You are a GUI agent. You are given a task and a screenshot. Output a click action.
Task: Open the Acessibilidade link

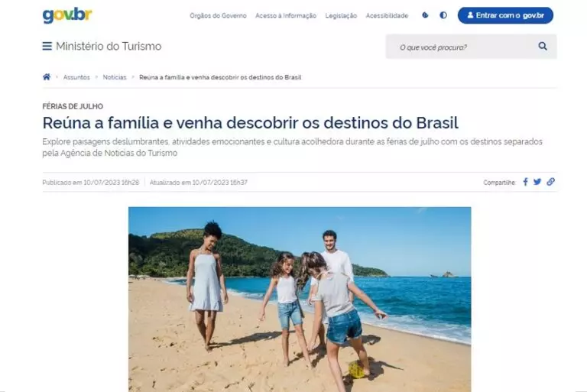[x=387, y=16]
